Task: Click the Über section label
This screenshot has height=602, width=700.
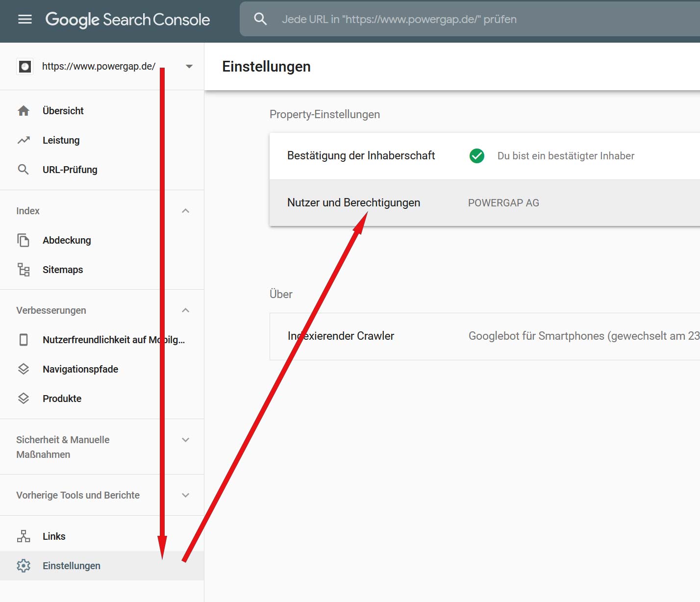Action: click(281, 294)
